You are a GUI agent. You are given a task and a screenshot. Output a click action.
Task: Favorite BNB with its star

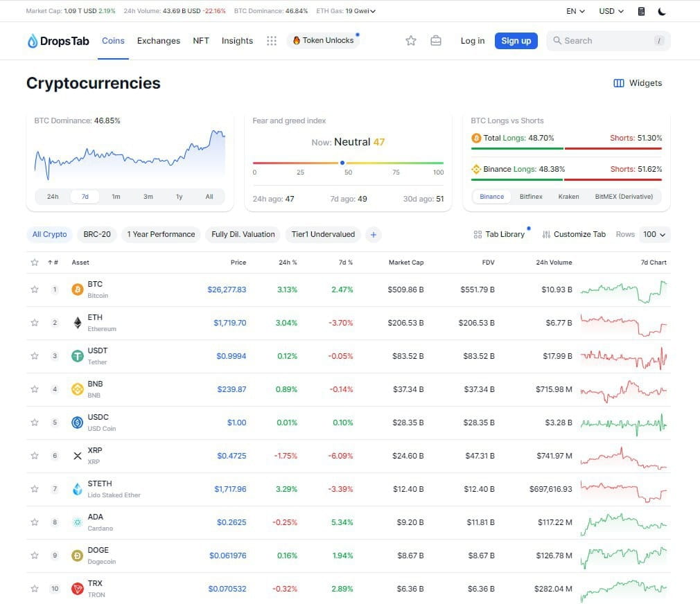(35, 389)
